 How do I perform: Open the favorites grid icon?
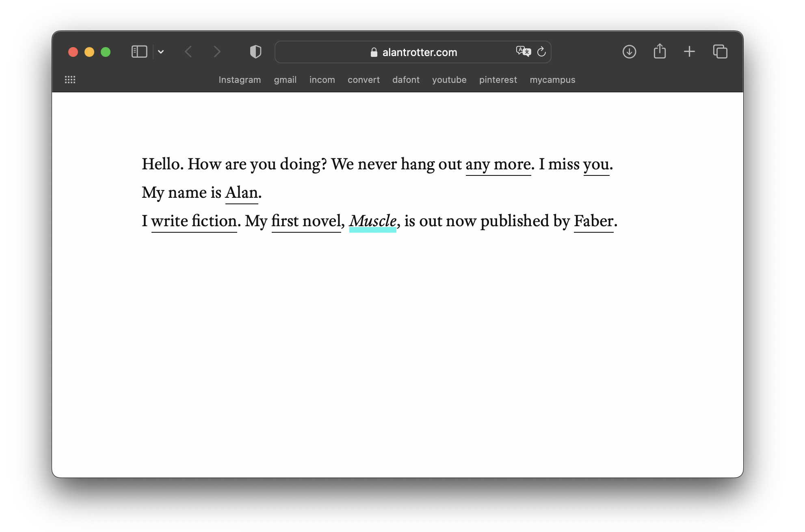pos(70,80)
